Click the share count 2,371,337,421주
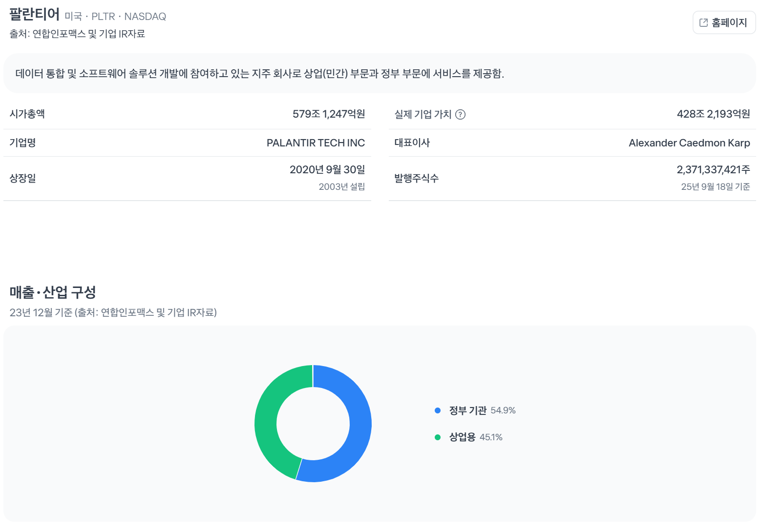761x532 pixels. [x=713, y=169]
